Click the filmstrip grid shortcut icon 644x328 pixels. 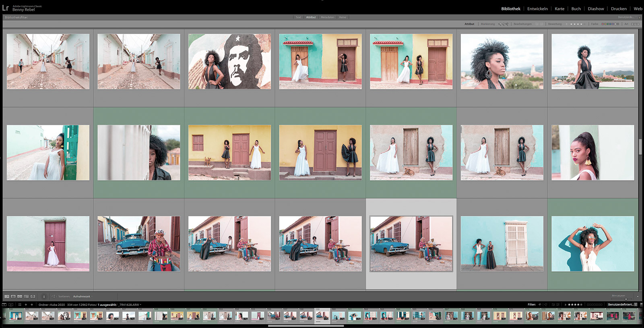tap(20, 305)
